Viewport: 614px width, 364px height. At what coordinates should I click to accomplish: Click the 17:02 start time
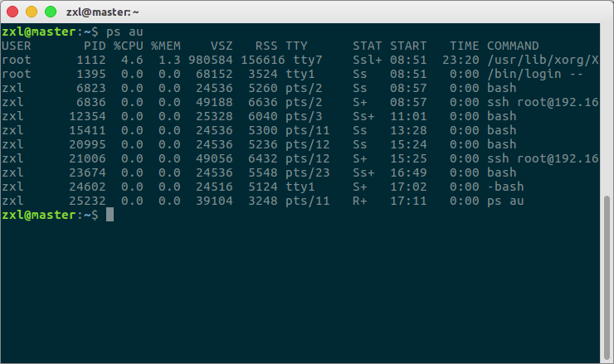(408, 187)
